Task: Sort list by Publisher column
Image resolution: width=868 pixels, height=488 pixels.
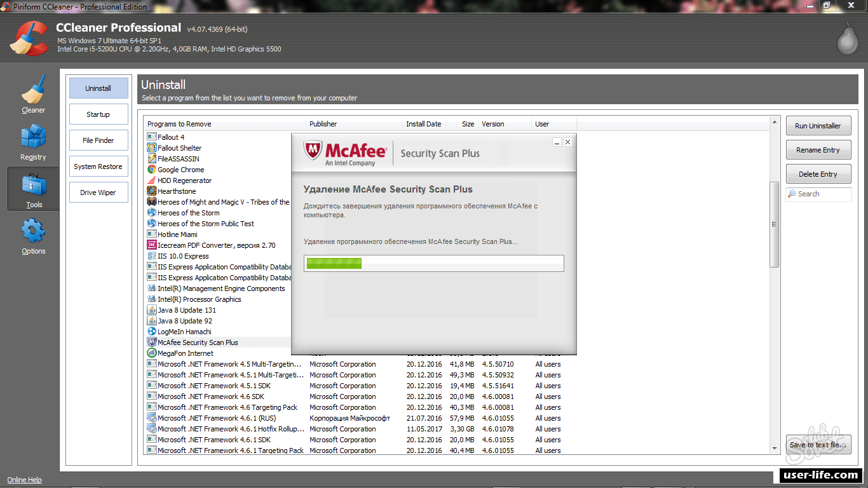Action: (355, 124)
